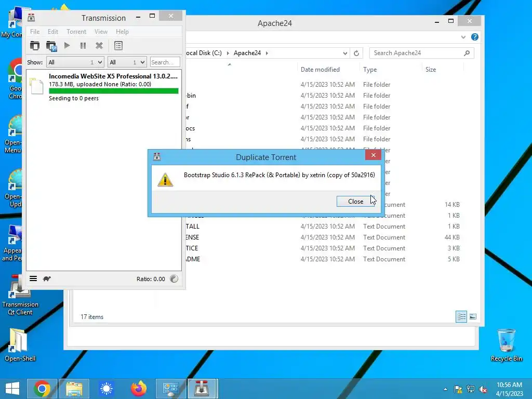Open the Torrent menu

click(x=76, y=32)
